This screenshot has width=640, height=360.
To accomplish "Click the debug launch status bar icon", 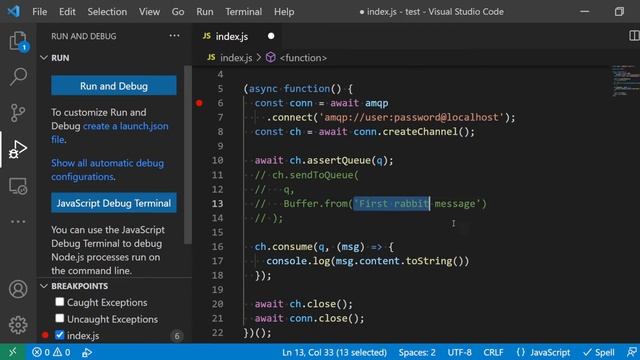I will pos(87,352).
